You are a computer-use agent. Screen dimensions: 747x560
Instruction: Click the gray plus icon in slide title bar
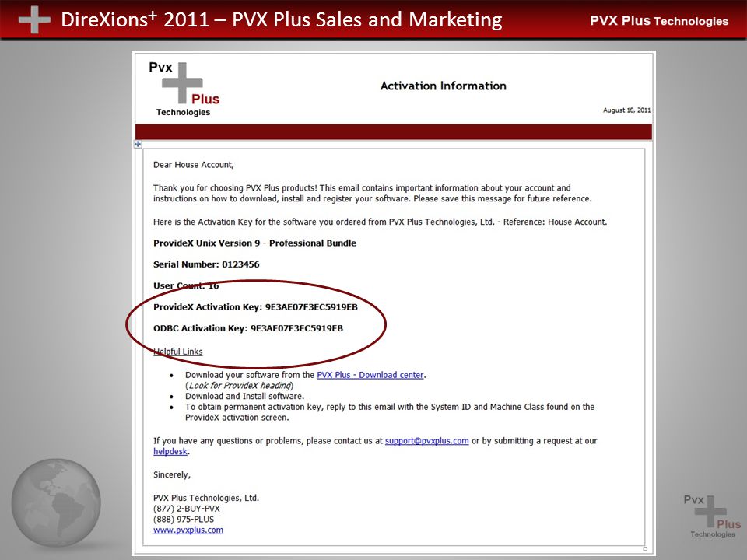coord(34,19)
